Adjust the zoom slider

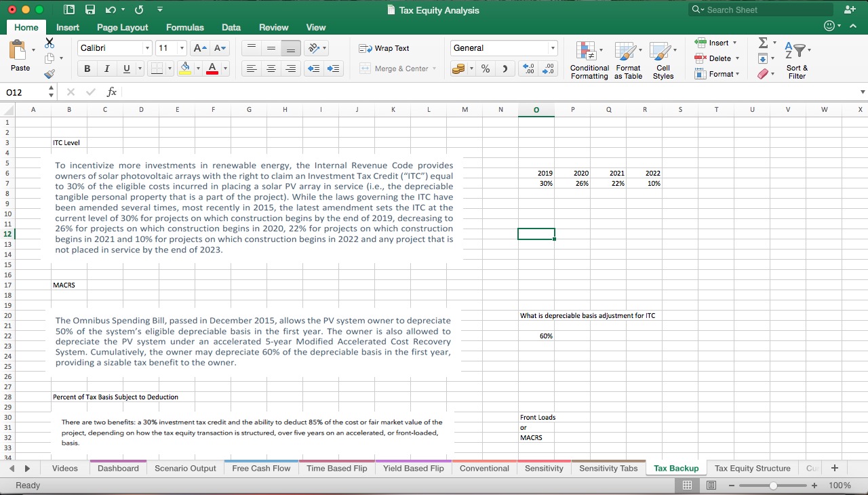tap(772, 486)
